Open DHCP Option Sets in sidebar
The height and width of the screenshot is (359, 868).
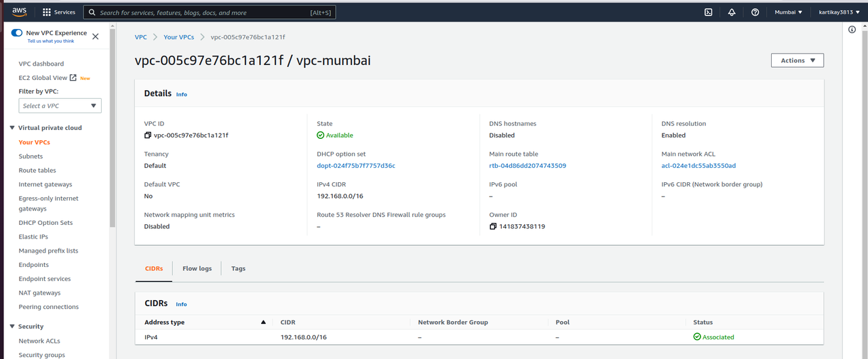click(x=45, y=223)
